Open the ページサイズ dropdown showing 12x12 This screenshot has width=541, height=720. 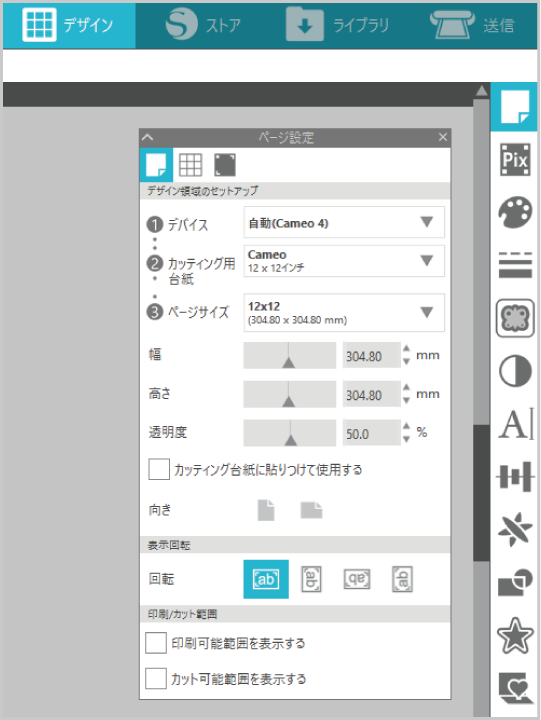pos(344,313)
